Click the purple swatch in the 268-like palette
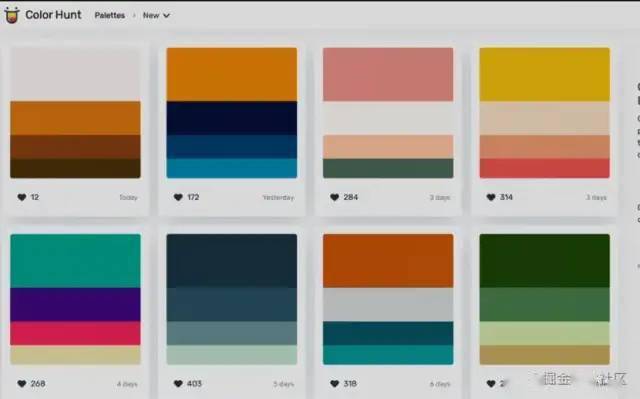 76,304
